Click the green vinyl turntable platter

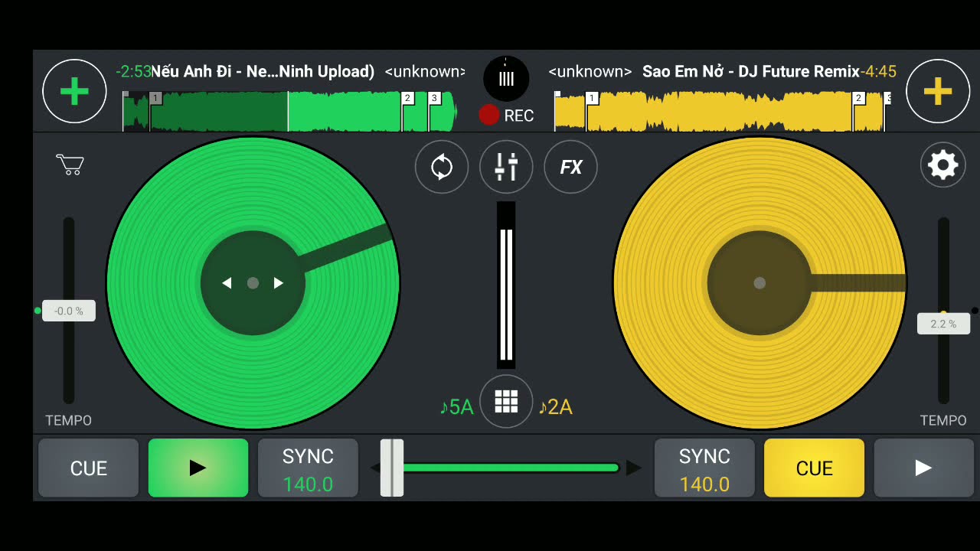(x=253, y=283)
